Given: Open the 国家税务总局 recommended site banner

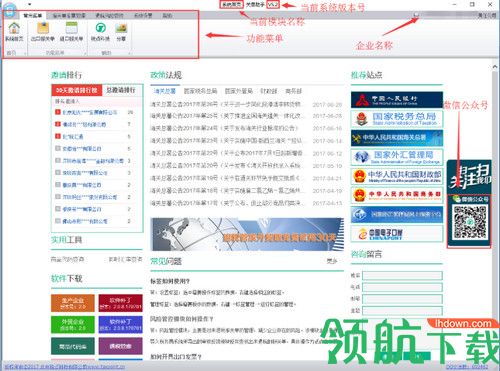Looking at the screenshot, I should coord(397,119).
